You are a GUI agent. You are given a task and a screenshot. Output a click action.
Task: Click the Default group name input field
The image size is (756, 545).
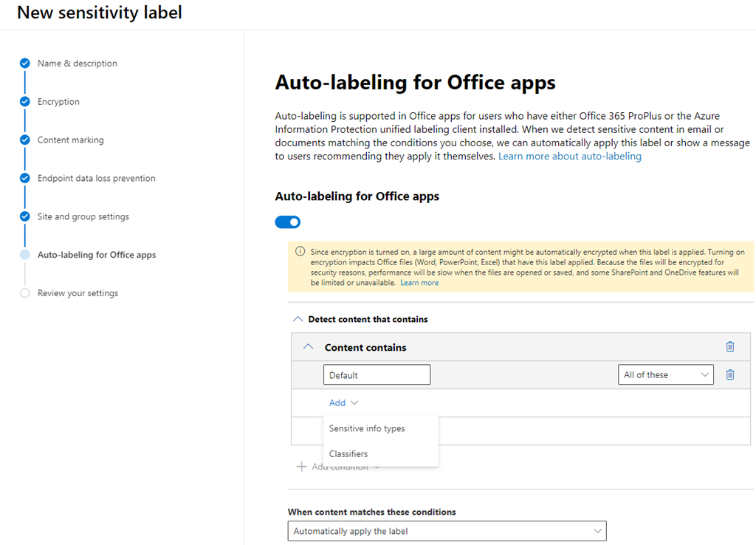coord(377,375)
